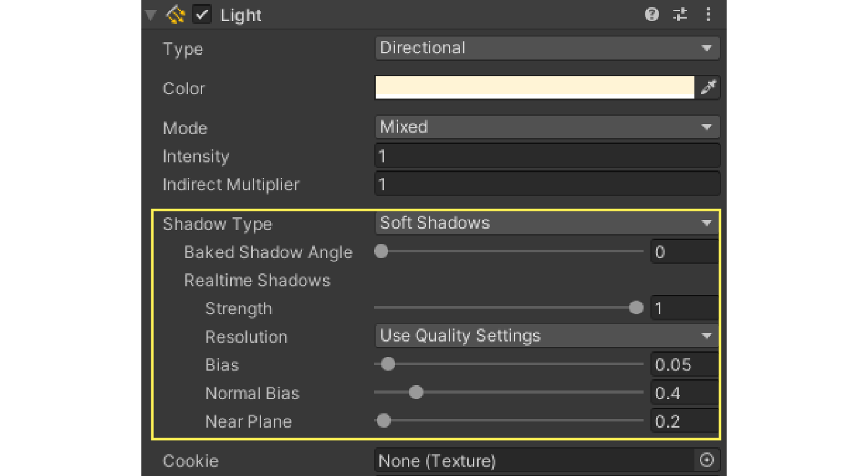
Task: Click the Intensity value field
Action: coord(546,155)
